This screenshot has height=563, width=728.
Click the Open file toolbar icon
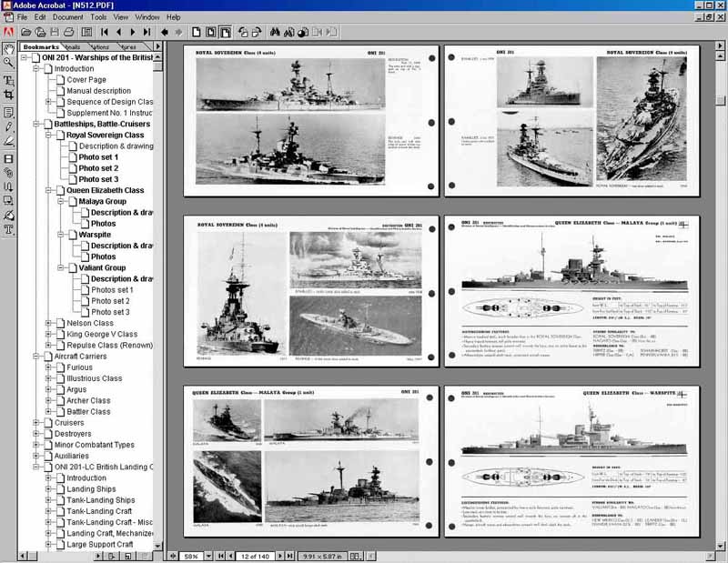point(26,32)
